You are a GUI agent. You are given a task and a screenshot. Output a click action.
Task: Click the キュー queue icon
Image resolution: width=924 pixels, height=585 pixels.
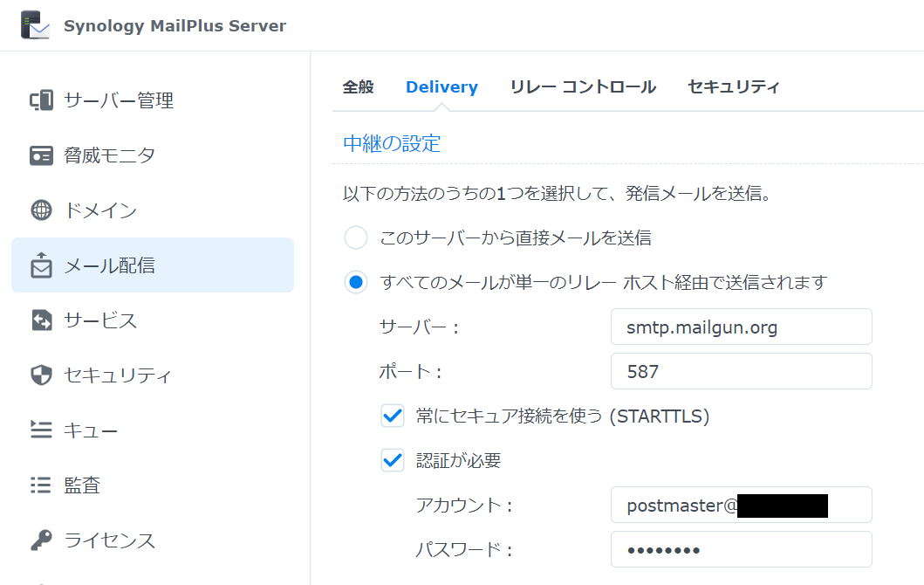click(41, 430)
